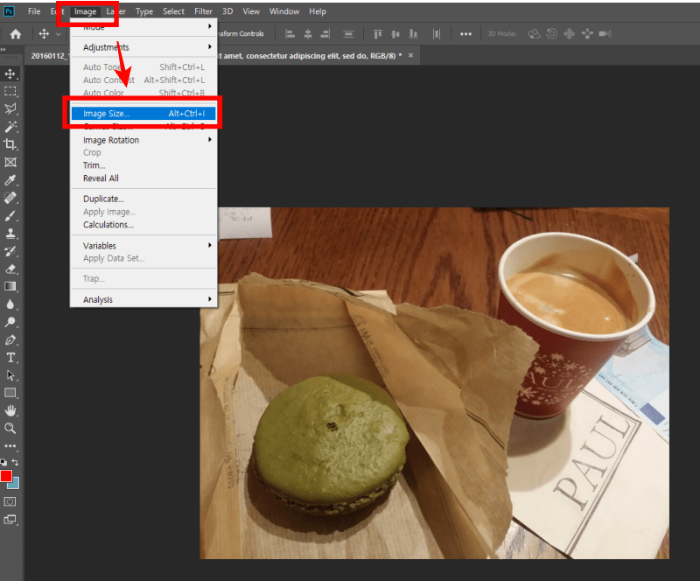700x581 pixels.
Task: Open the light blue background color swatch
Action: pos(15,484)
